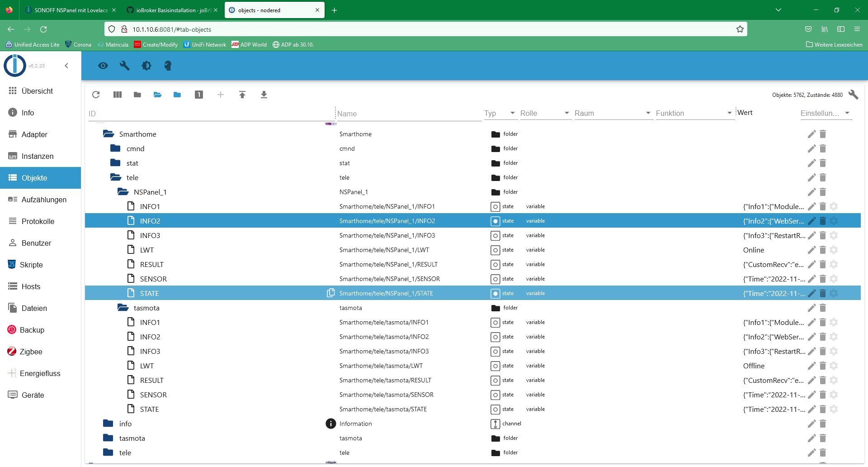Collapse the tasmota folder under tele
This screenshot has height=467, width=868.
pos(123,308)
